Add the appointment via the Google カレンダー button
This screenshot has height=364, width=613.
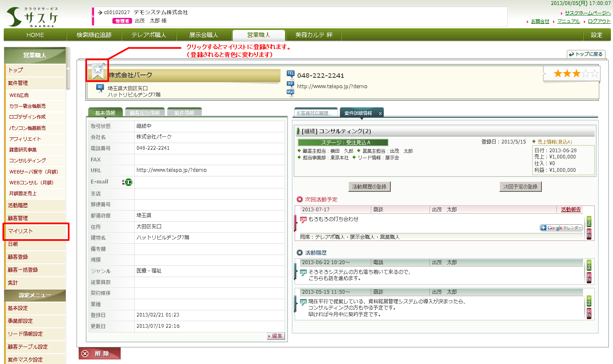coord(561,228)
